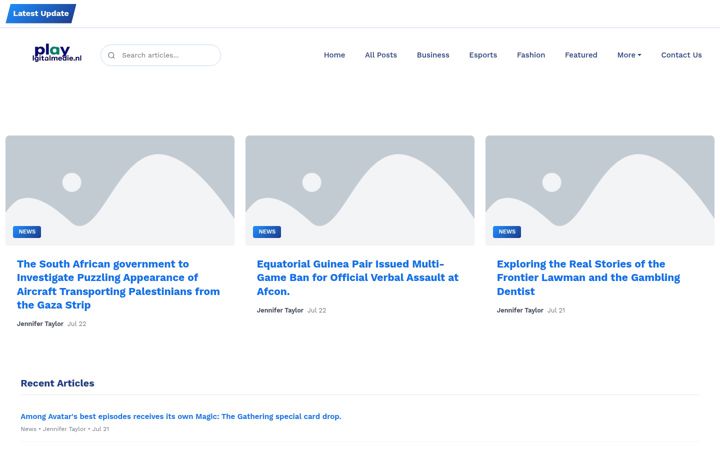Click the playdigitalmedie.nl logo

[57, 53]
